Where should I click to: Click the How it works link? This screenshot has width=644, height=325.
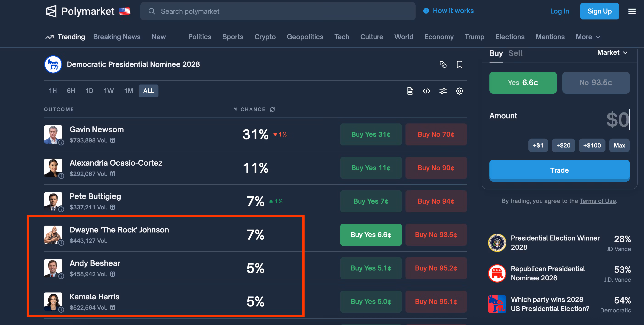pyautogui.click(x=453, y=11)
